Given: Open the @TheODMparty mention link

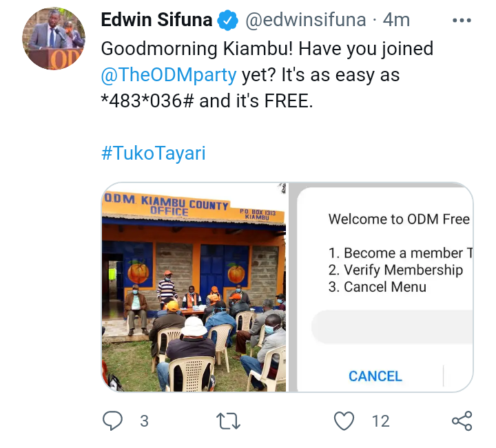Looking at the screenshot, I should [x=169, y=75].
